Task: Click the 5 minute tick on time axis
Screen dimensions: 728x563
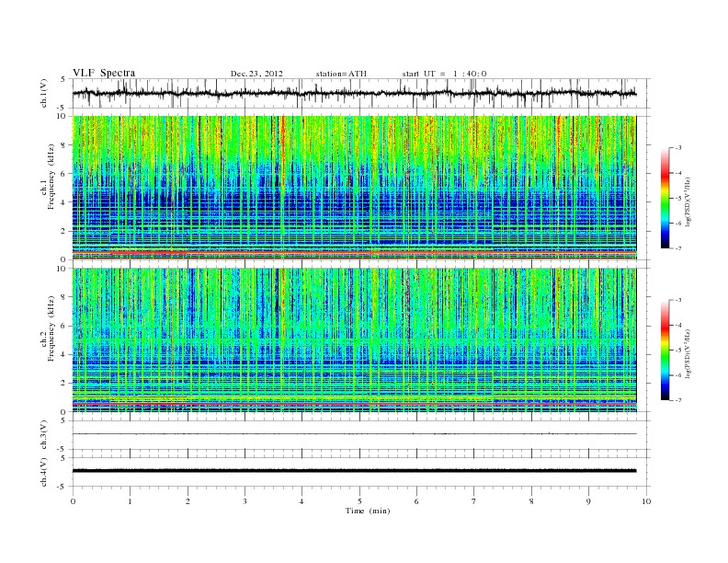Action: 359,501
